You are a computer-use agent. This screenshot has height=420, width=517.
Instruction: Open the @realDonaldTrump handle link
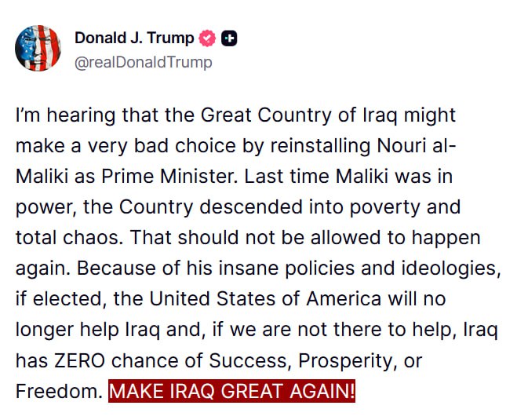143,62
